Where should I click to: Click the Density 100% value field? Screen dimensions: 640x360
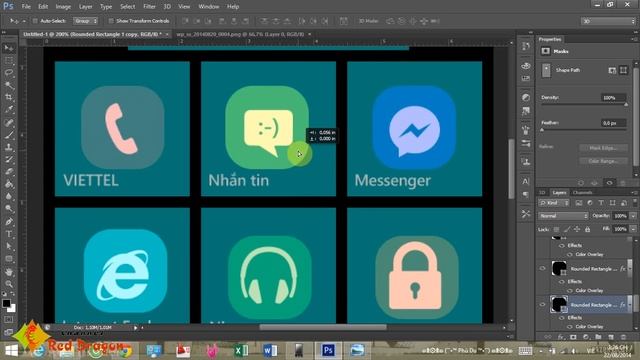(613, 98)
